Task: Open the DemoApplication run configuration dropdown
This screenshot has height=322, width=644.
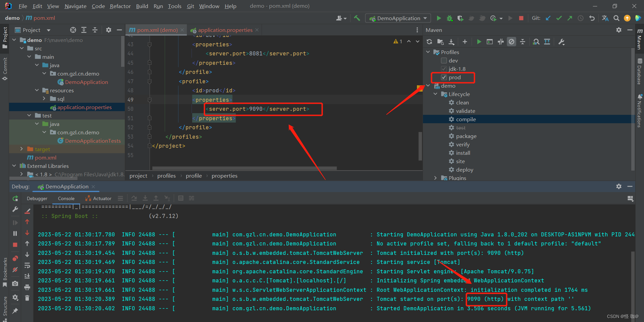Action: [x=398, y=18]
